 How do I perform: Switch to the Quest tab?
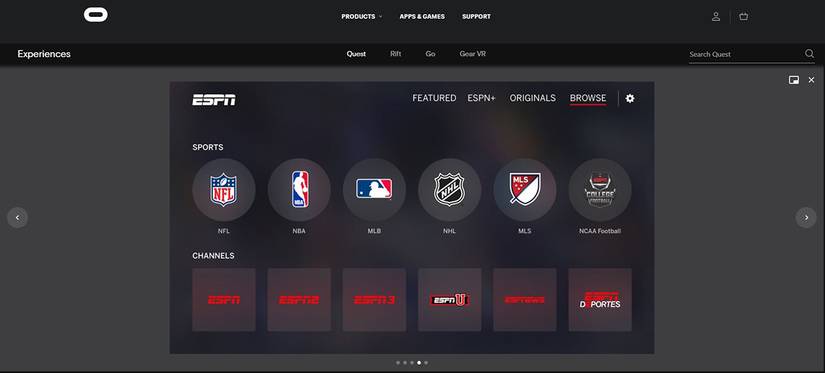coord(356,54)
